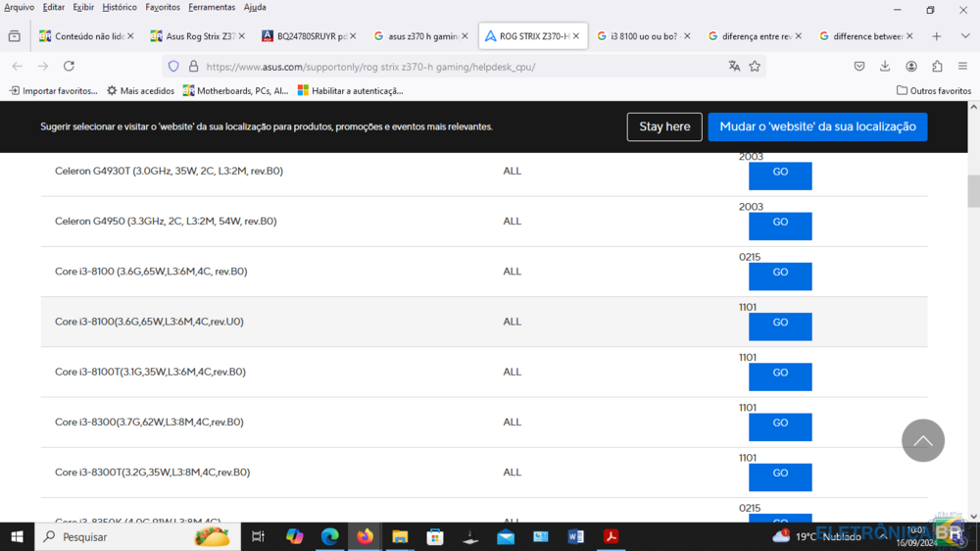Screen dimensions: 980x551
Task: Open the Firefox account icon
Action: (911, 67)
